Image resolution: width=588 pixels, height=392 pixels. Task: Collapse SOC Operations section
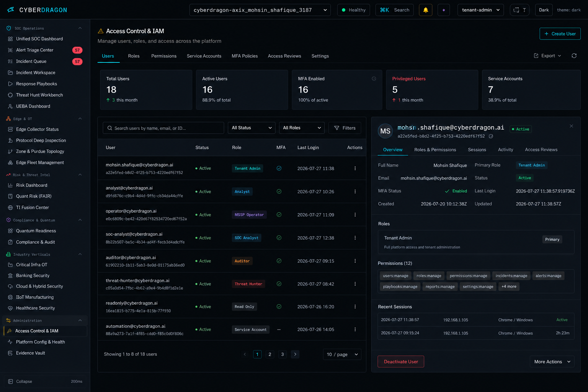[80, 28]
